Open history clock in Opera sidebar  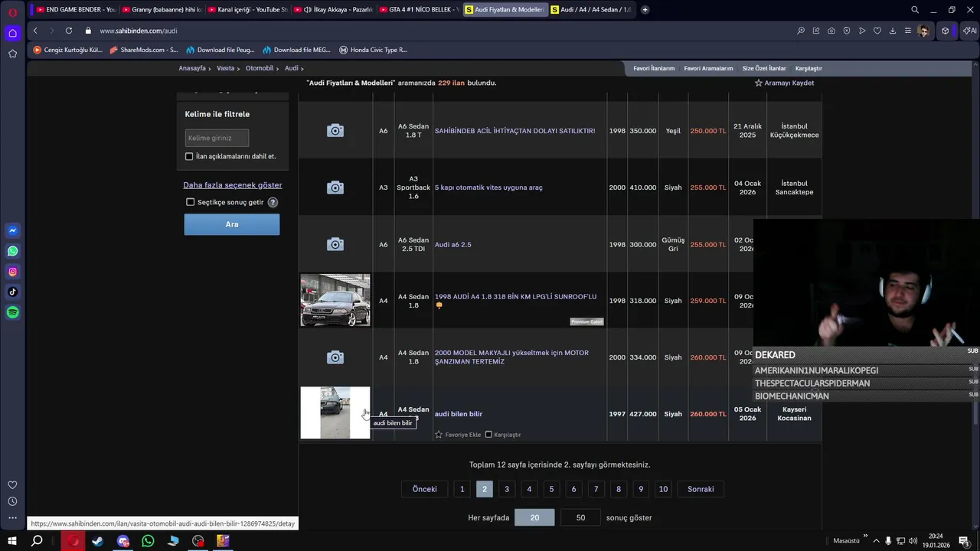[12, 501]
